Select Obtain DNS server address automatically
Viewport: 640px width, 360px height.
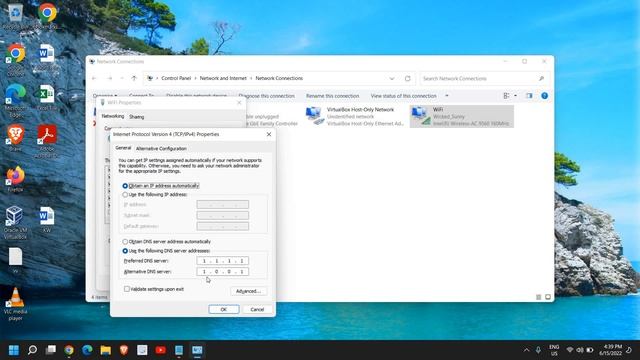167,242
